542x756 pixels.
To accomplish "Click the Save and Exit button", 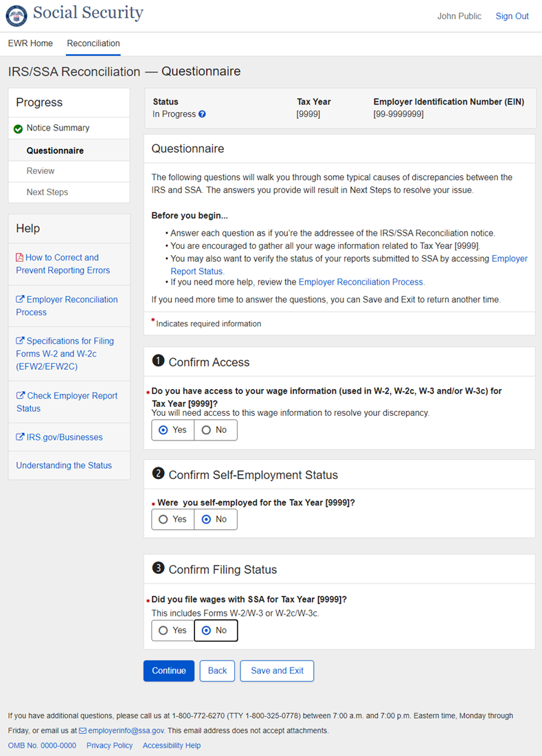I will (277, 671).
